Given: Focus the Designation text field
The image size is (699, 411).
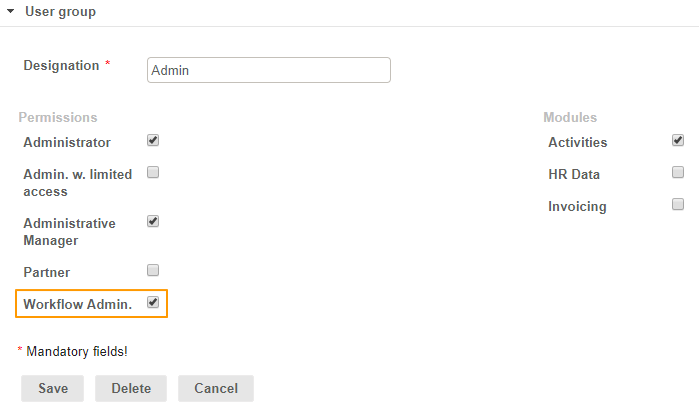Looking at the screenshot, I should (268, 70).
